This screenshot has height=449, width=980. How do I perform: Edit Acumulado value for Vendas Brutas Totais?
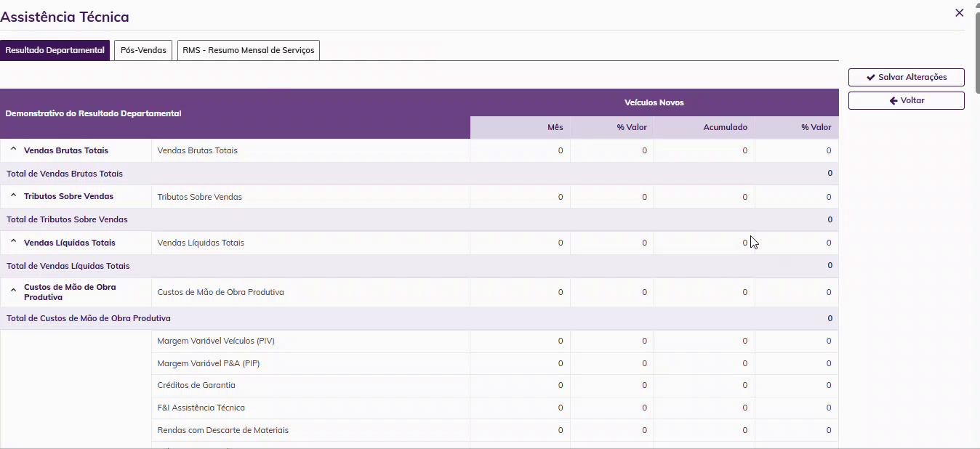pyautogui.click(x=704, y=150)
